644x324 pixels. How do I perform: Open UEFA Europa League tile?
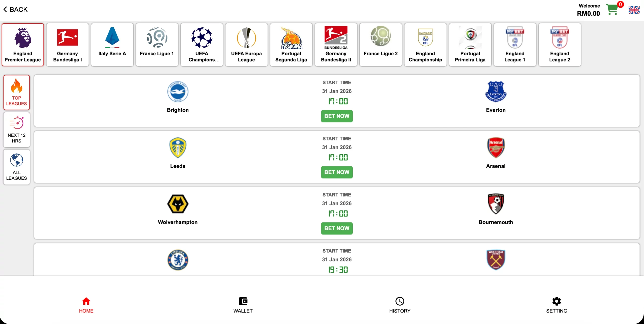tap(247, 45)
